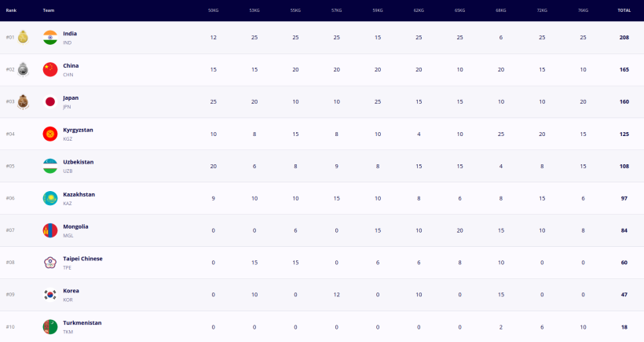The image size is (644, 342).
Task: Click the bronze medal icon at rank 03
Action: click(x=23, y=101)
